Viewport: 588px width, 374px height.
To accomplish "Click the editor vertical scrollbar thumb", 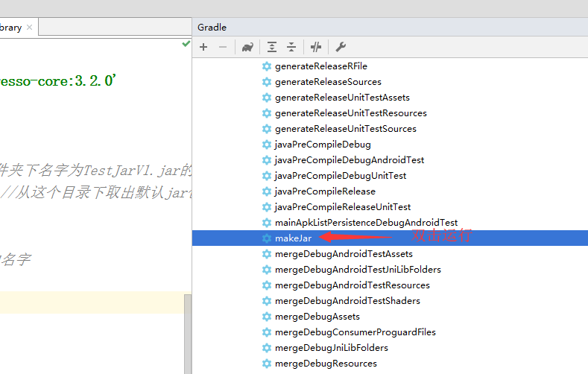I will click(x=188, y=334).
